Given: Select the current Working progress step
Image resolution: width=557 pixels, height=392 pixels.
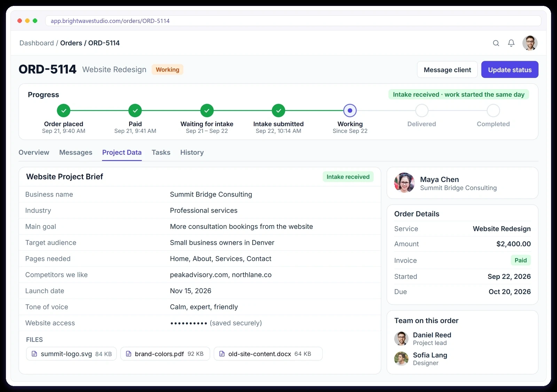Looking at the screenshot, I should pos(350,111).
